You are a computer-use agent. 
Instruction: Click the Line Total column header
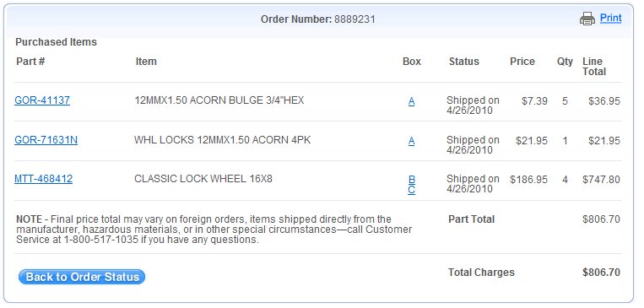click(594, 66)
